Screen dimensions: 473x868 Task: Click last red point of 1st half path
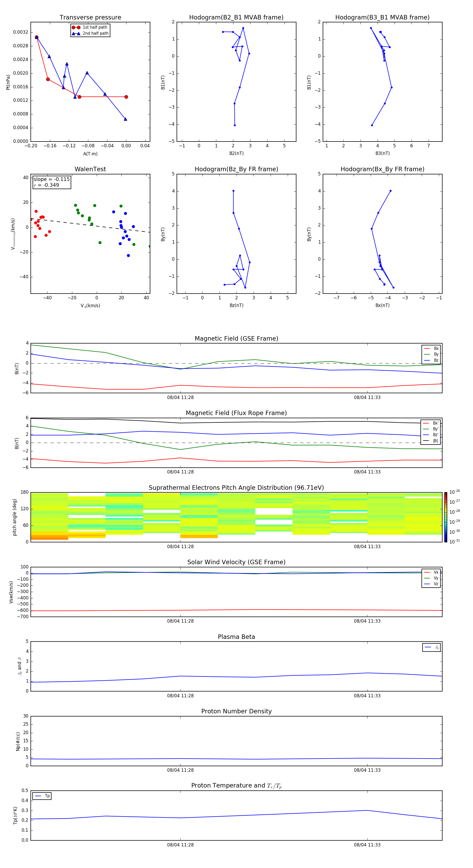click(126, 97)
